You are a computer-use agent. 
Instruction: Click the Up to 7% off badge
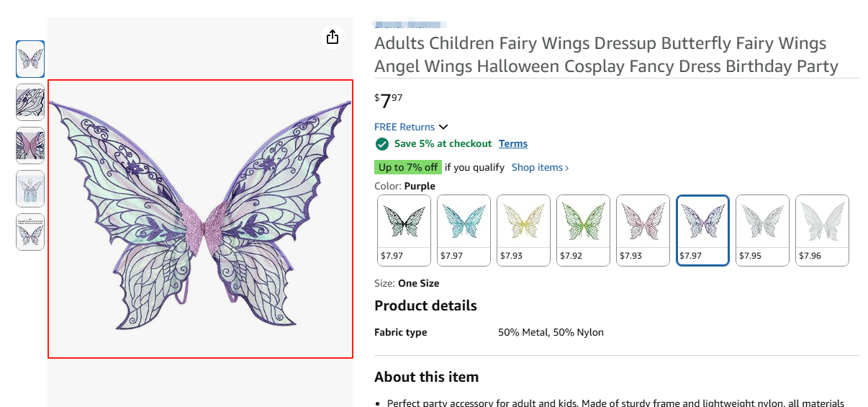click(408, 168)
